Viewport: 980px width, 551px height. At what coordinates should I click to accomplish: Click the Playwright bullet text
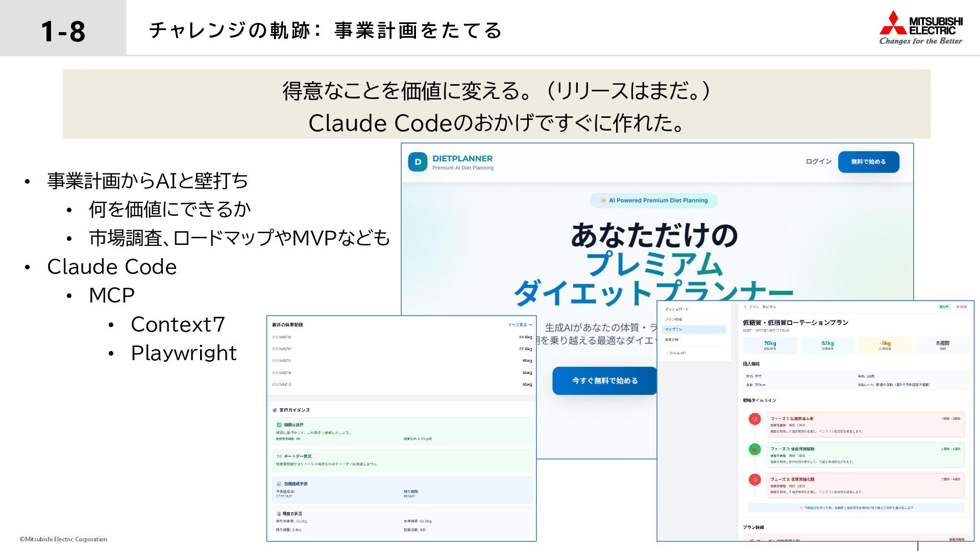coord(184,353)
